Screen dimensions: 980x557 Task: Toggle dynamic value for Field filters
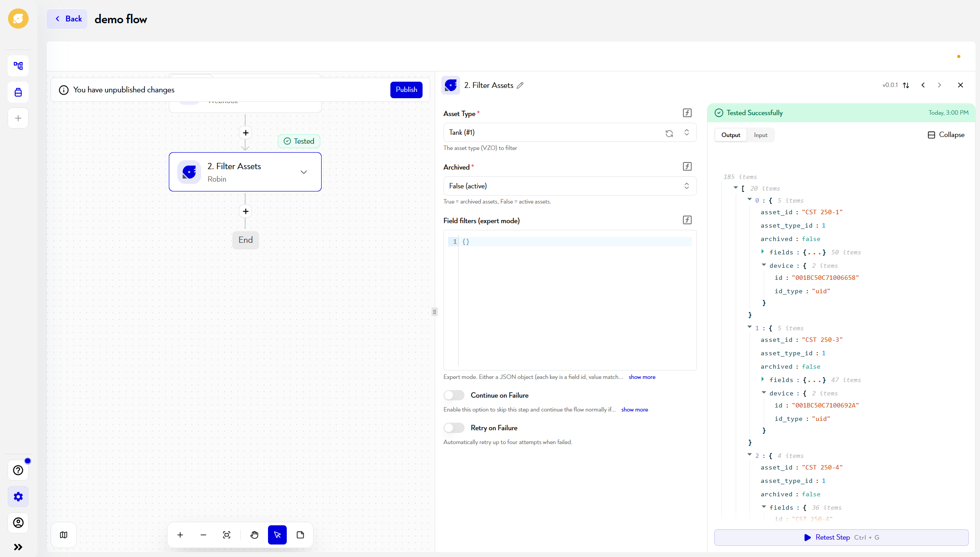coord(687,220)
